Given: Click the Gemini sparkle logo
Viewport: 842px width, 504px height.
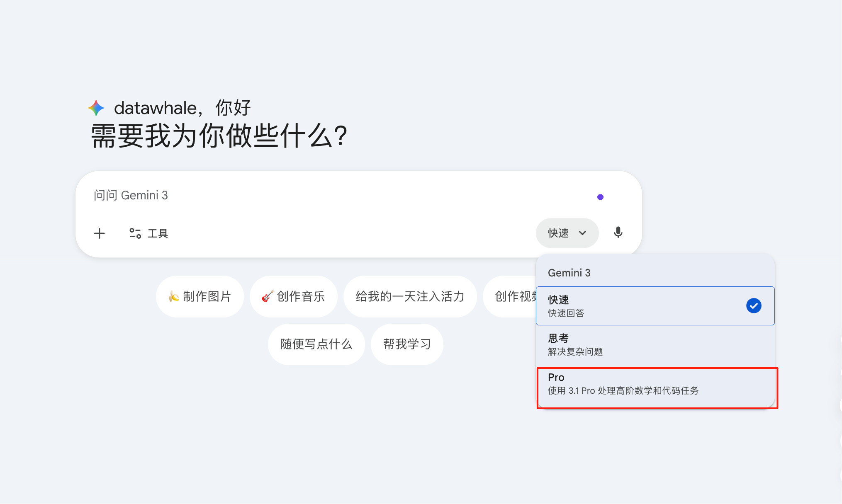Looking at the screenshot, I should click(95, 107).
